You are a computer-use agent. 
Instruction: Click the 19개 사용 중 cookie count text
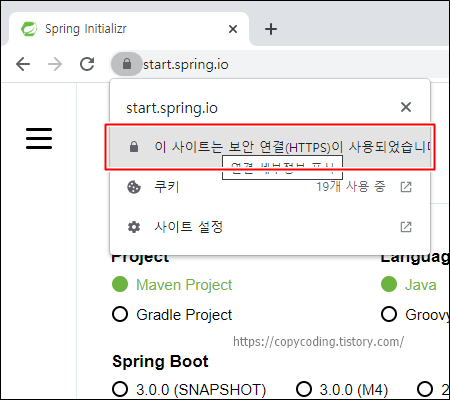351,187
